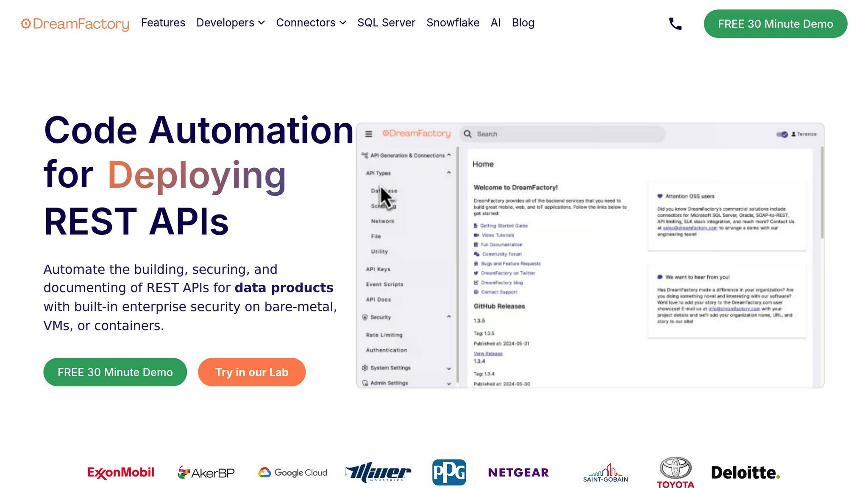This screenshot has width=868, height=488.
Task: Toggle the switch next to Terence
Action: pyautogui.click(x=782, y=134)
